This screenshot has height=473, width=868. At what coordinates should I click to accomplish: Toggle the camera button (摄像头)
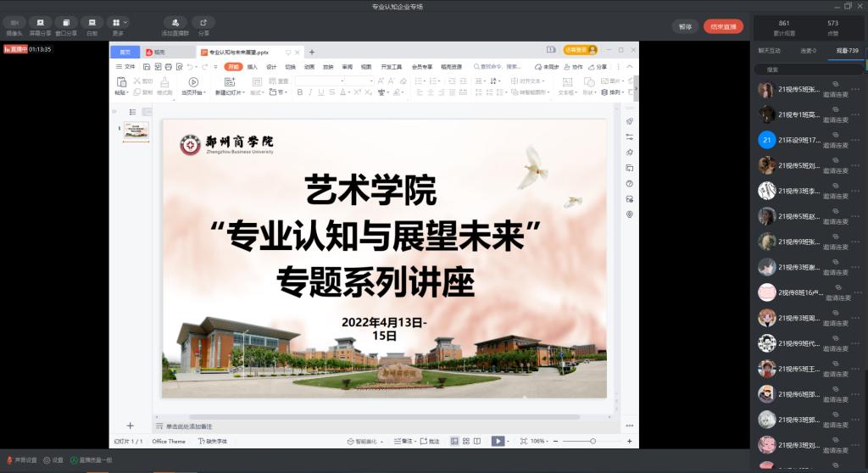14,22
